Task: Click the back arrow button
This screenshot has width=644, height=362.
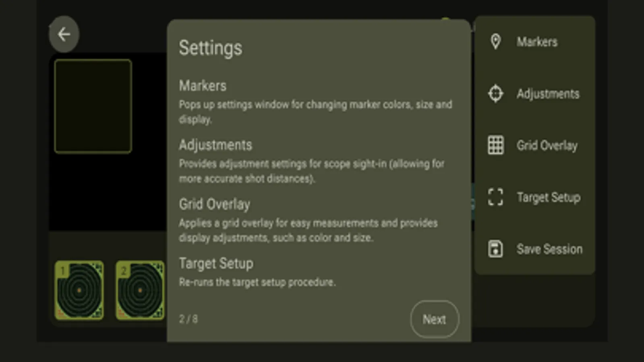Action: (64, 34)
